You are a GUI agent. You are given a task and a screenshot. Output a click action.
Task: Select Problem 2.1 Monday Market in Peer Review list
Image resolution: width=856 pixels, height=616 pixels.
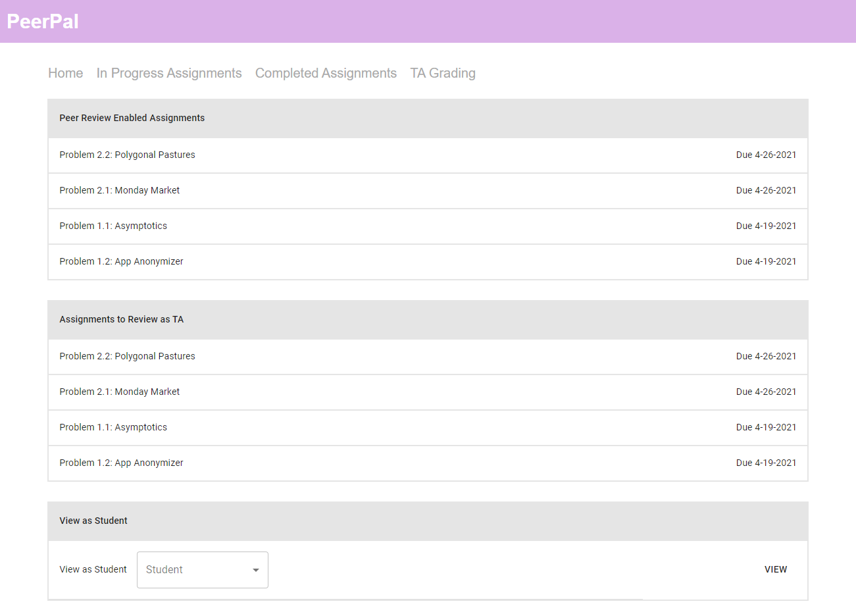pyautogui.click(x=119, y=190)
